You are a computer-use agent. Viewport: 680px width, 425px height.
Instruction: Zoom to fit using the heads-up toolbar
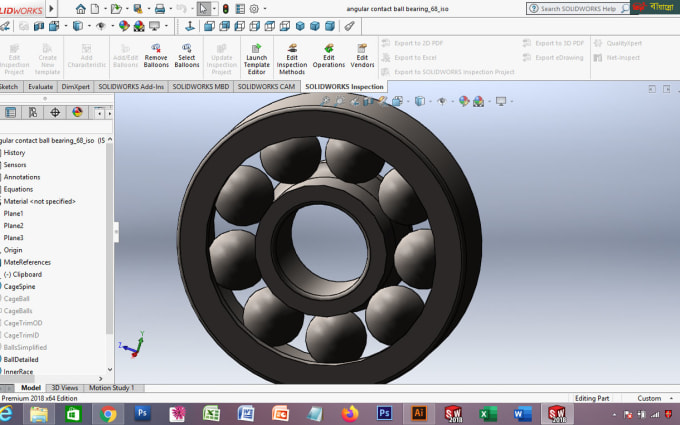click(x=325, y=101)
